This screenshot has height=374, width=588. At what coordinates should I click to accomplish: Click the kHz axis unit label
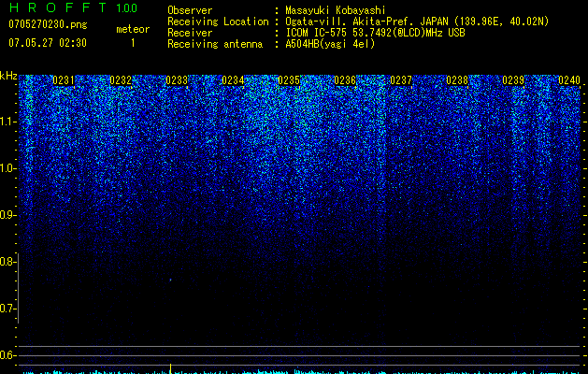(x=8, y=76)
